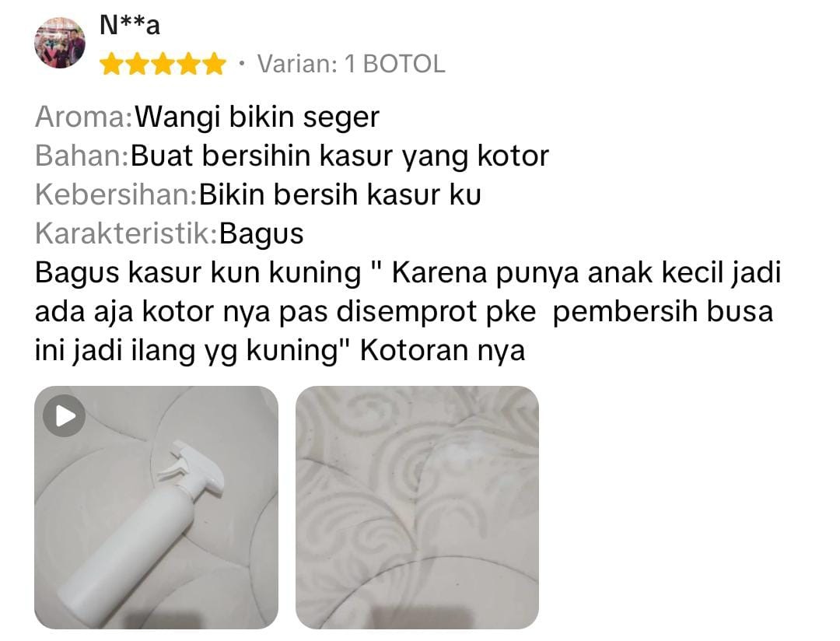Select the Kebersihan review line
The image size is (840, 641).
point(258,194)
